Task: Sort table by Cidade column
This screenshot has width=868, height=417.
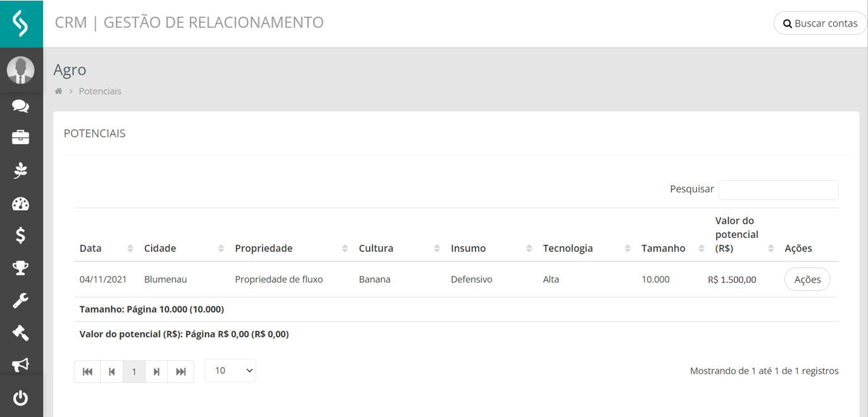Action: tap(184, 248)
